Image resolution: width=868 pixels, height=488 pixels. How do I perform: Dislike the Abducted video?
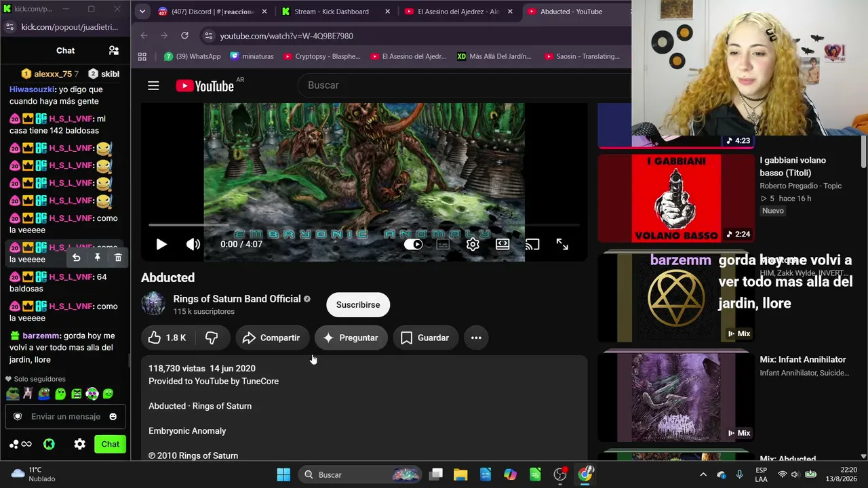(212, 338)
